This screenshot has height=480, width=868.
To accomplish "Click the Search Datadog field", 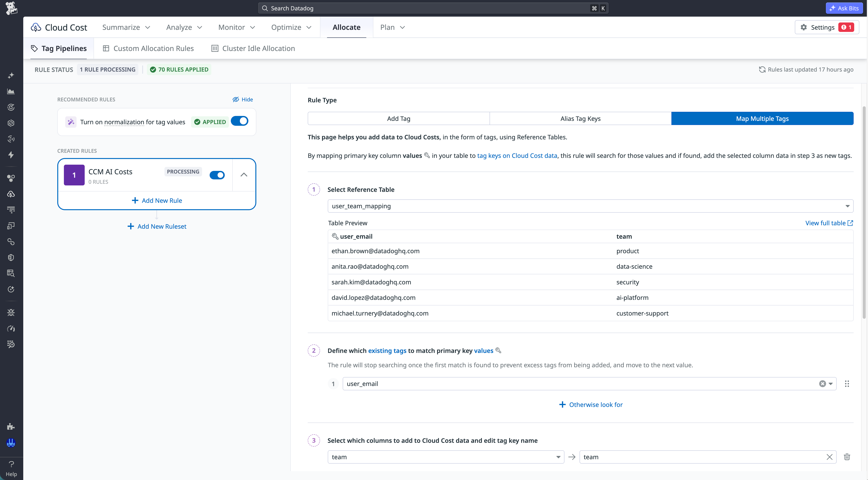I will coord(433,8).
